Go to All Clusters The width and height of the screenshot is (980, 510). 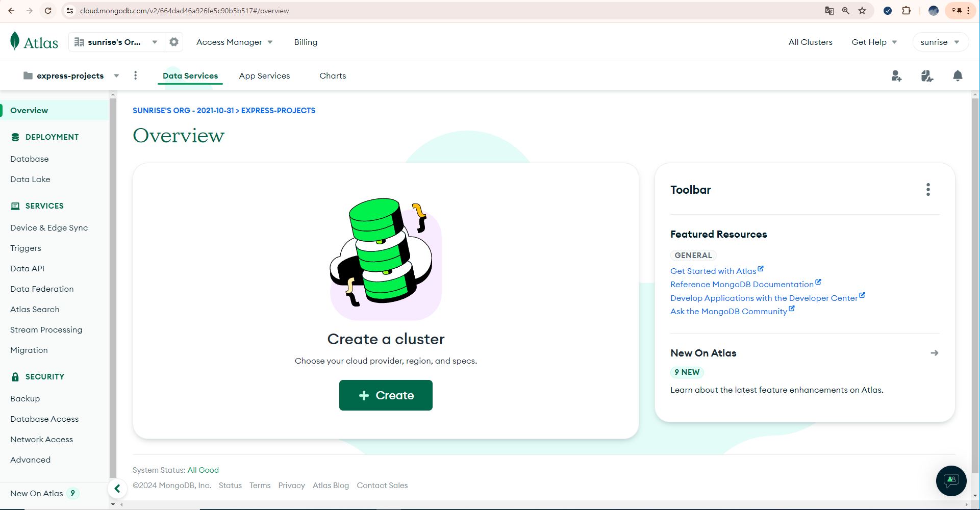pos(810,42)
